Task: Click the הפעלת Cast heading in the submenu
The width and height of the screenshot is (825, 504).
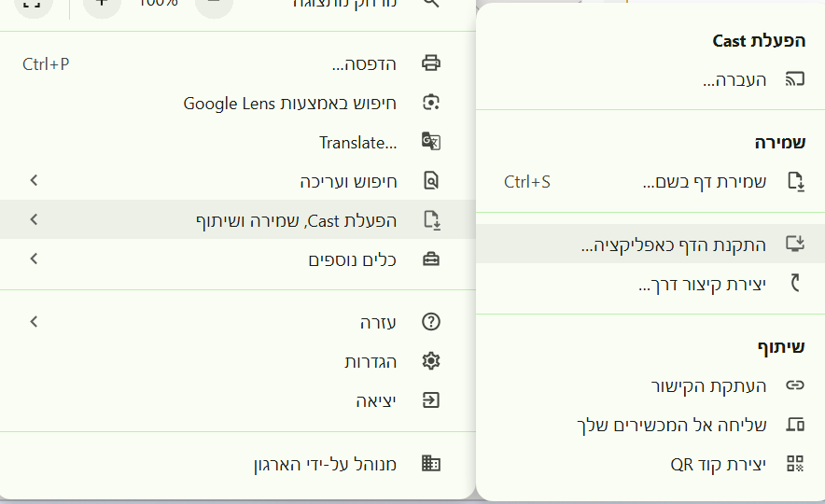Action: click(x=759, y=40)
